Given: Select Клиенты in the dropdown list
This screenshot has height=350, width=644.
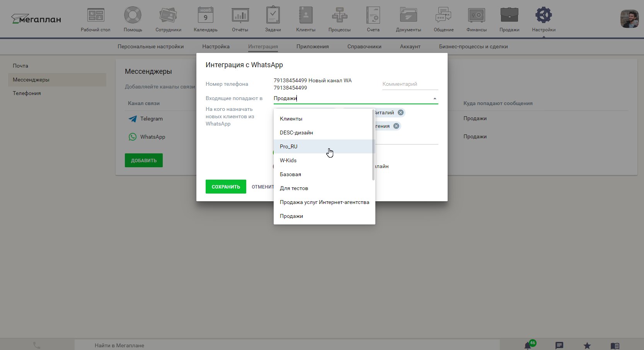Looking at the screenshot, I should coord(324,119).
